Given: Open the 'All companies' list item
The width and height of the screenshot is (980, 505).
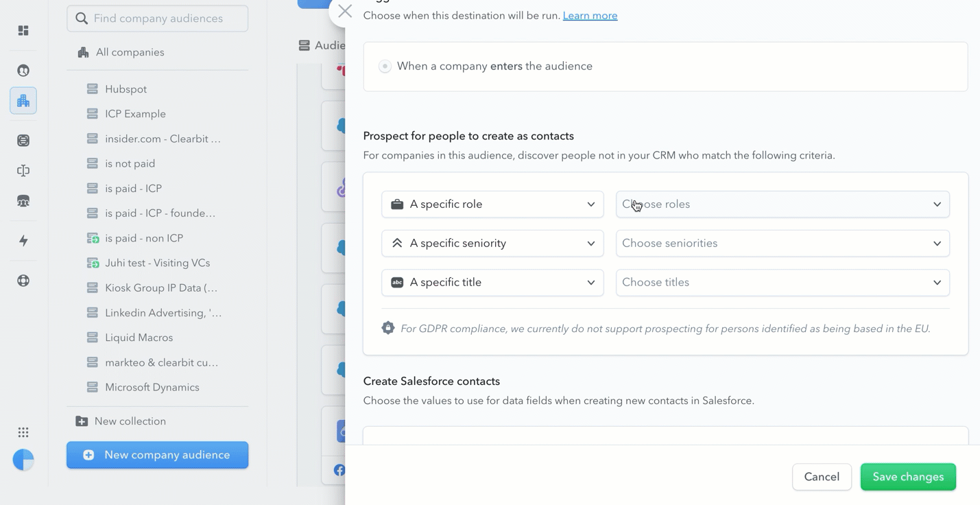Looking at the screenshot, I should coord(130,52).
